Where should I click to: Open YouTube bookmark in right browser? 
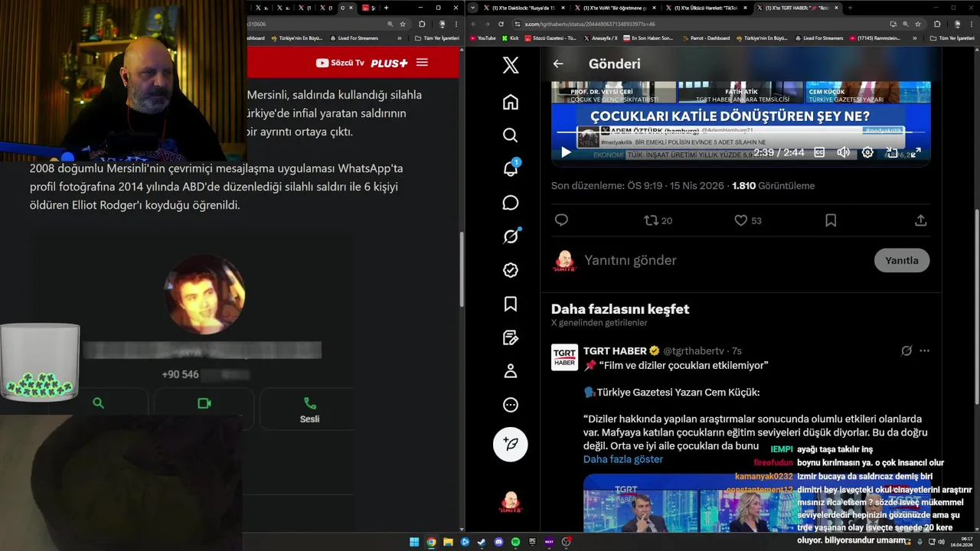coord(482,37)
